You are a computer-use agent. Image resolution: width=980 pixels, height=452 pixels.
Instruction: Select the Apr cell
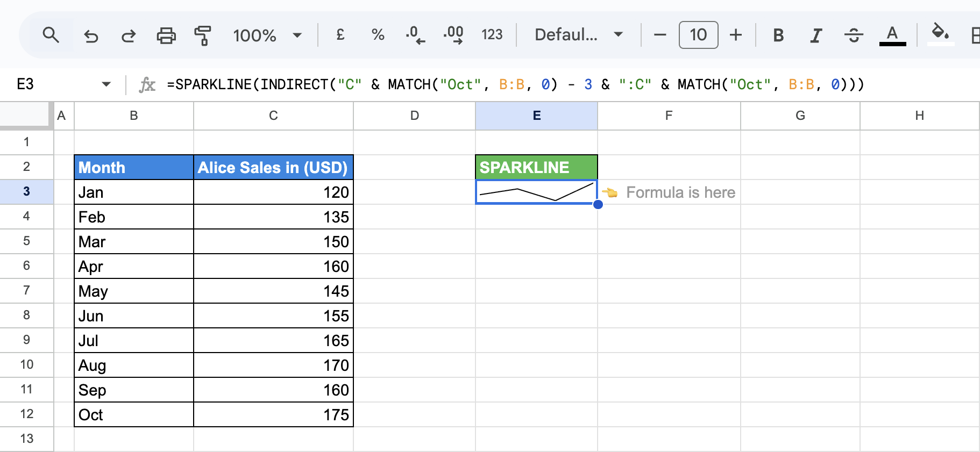click(134, 266)
